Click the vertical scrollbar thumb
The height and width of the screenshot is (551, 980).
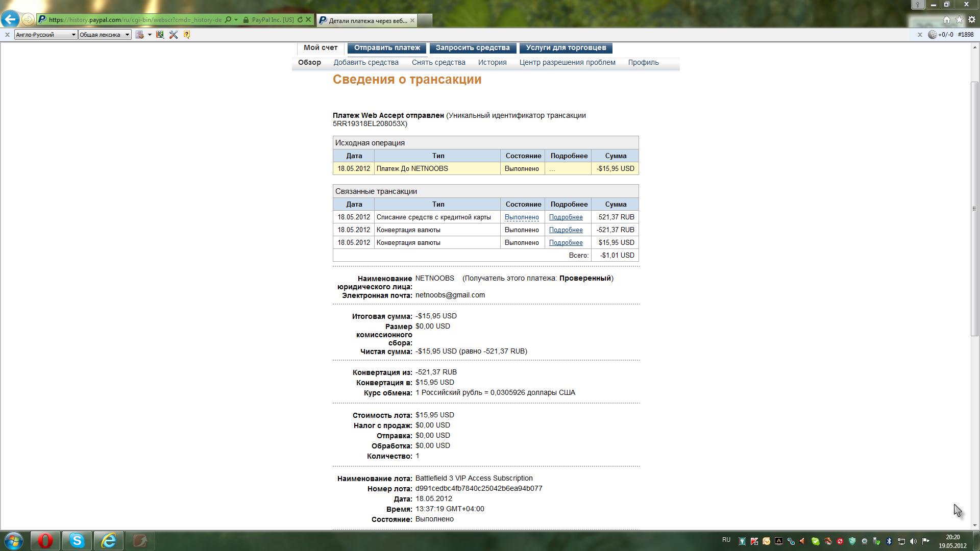pyautogui.click(x=974, y=208)
